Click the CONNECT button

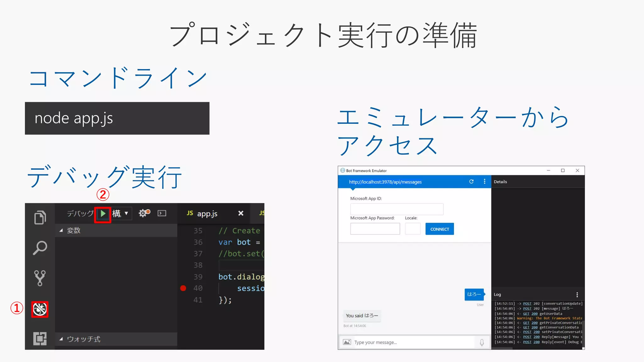pos(440,229)
